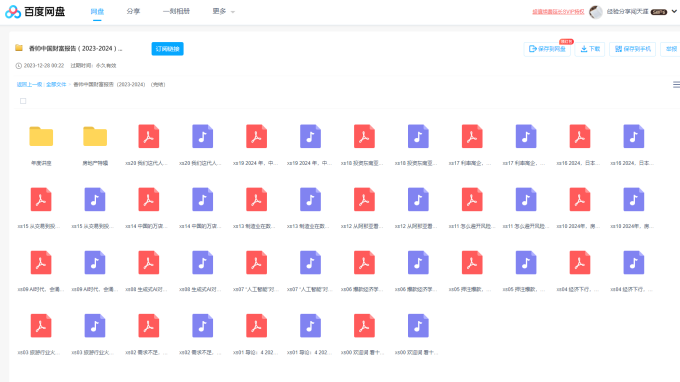
Task: Open the first yellow folder
Action: (41, 137)
